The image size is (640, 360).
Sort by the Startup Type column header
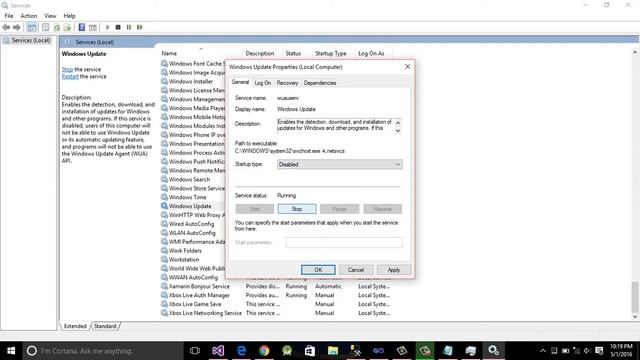331,53
